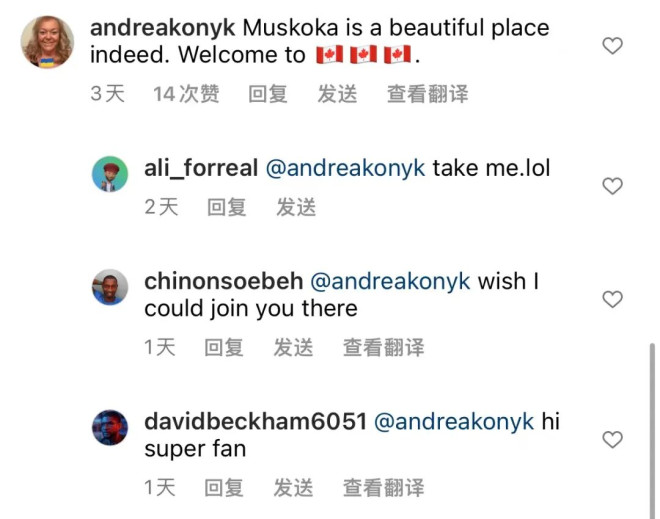Screen dimensions: 660x519
Task: Click 回复 under davidbeckham6051's reply
Action: (224, 487)
